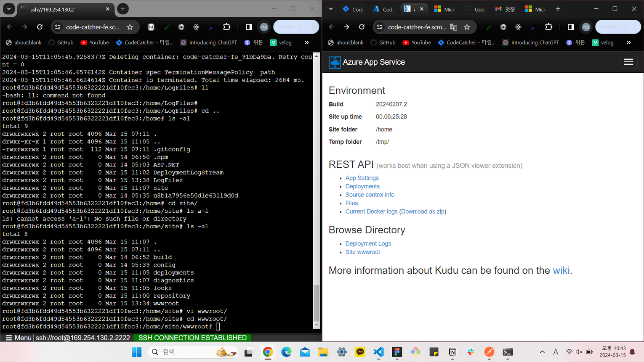Open Slack from the taskbar
644x362 pixels.
(471, 352)
